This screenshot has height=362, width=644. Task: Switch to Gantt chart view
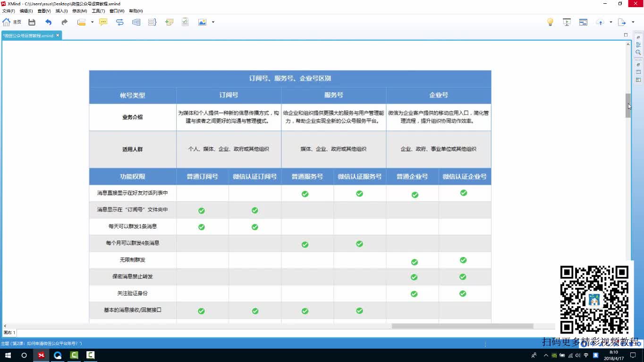583,22
